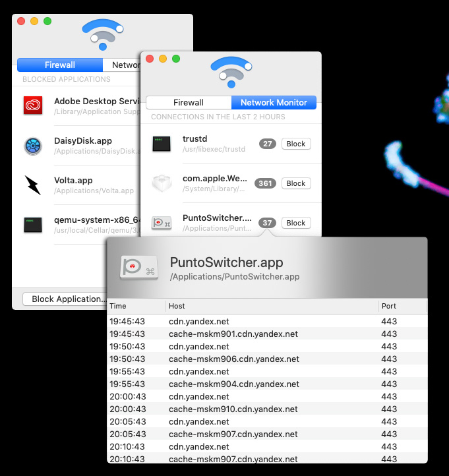Image resolution: width=449 pixels, height=476 pixels.
Task: Select cdn.yandex.net row at 19:45:43
Action: point(267,322)
